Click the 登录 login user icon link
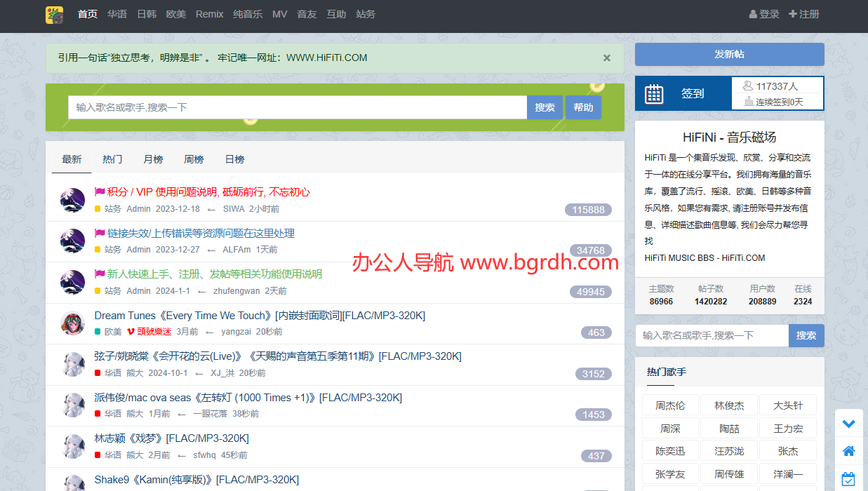Image resolution: width=868 pixels, height=491 pixels. click(764, 14)
